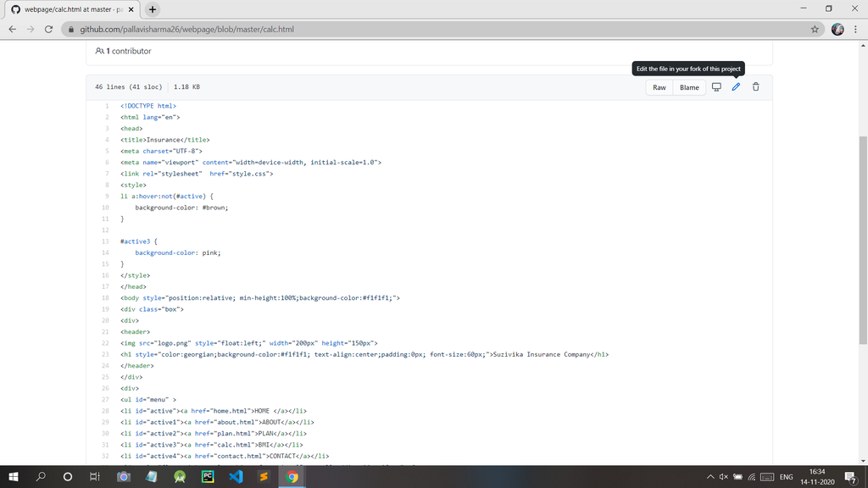This screenshot has width=868, height=488.
Task: Click the pencil edit file icon
Action: pos(736,87)
